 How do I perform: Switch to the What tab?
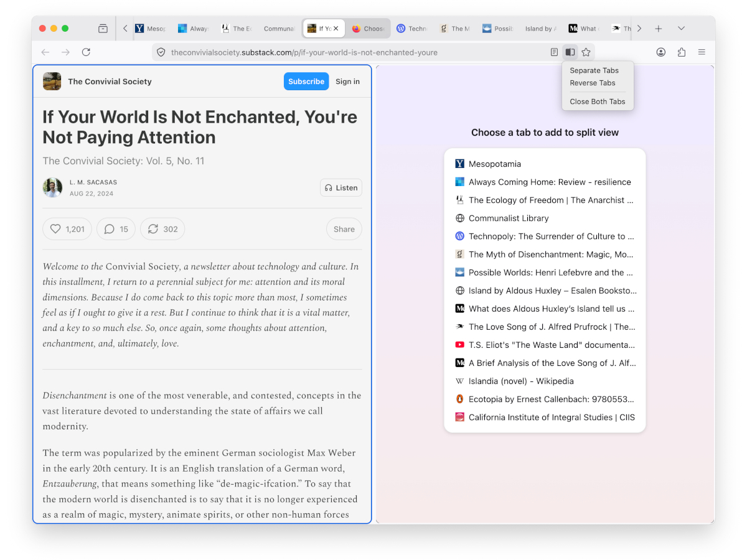pyautogui.click(x=583, y=29)
